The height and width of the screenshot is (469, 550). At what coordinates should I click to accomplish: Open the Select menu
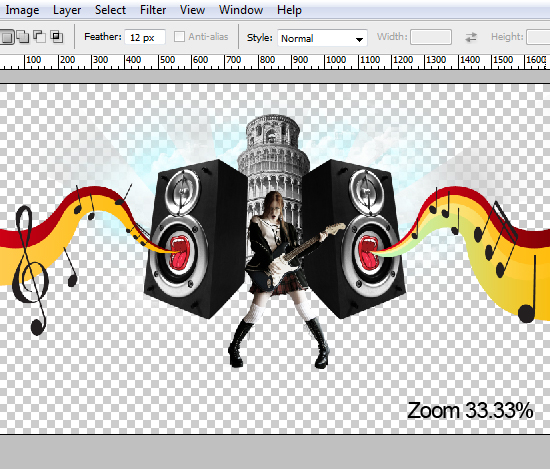coord(110,10)
